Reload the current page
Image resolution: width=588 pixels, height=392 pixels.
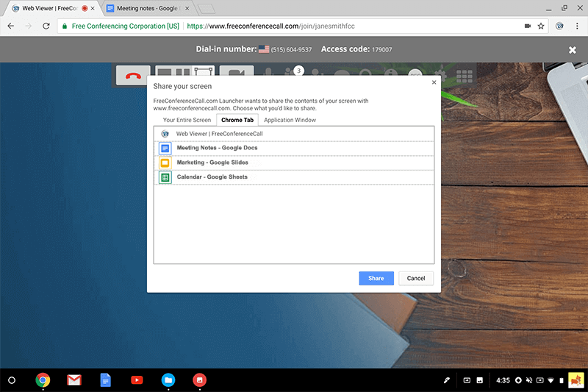point(46,26)
